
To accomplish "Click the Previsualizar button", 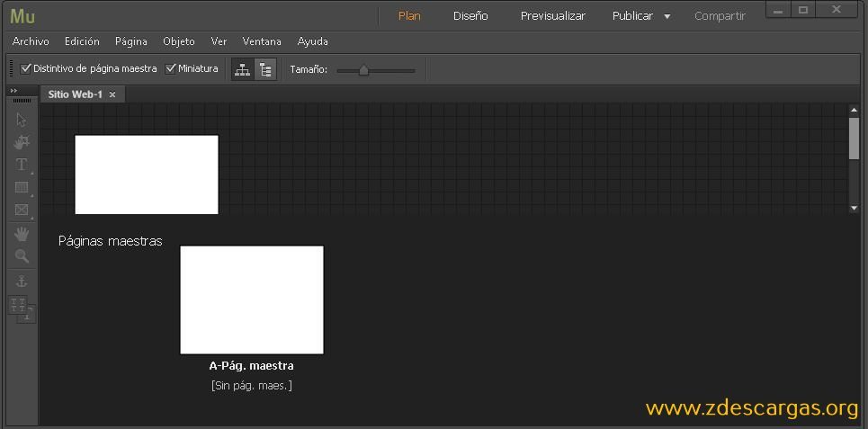I will (x=553, y=16).
